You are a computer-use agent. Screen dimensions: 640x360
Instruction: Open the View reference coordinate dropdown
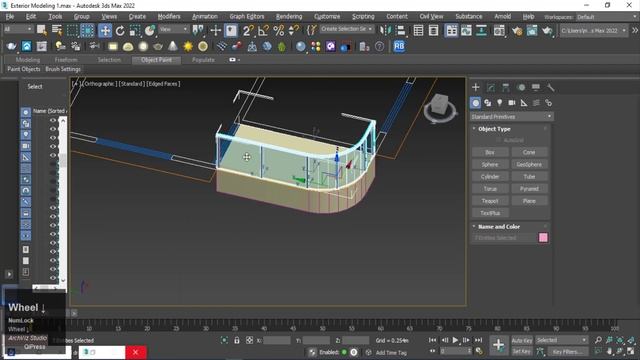coord(173,29)
